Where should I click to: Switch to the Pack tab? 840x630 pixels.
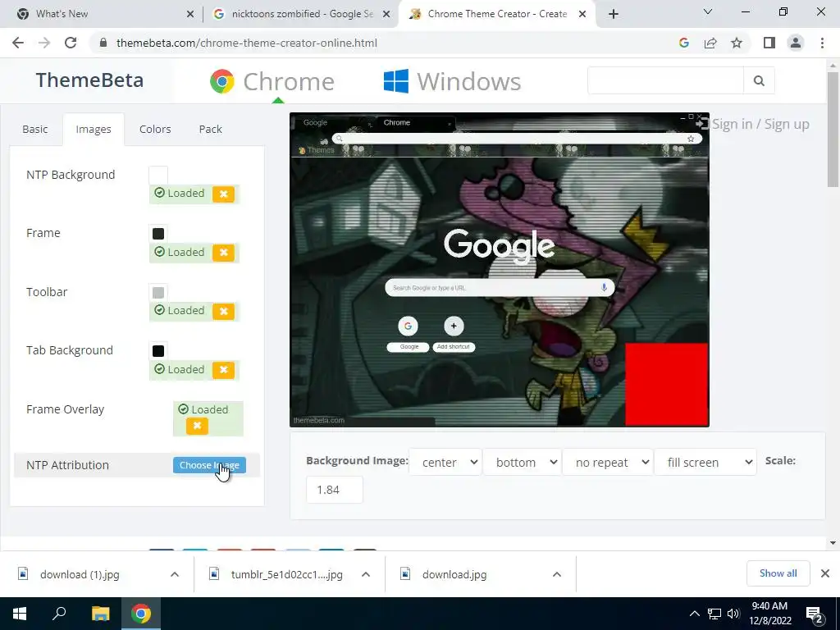tap(210, 129)
